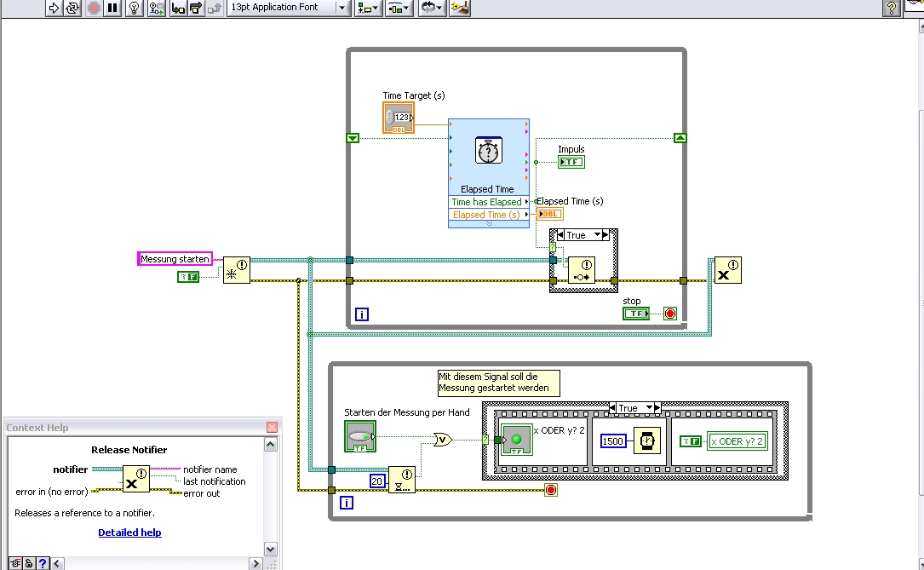
Task: Toggle the Context Help lock icon
Action: pos(28,563)
